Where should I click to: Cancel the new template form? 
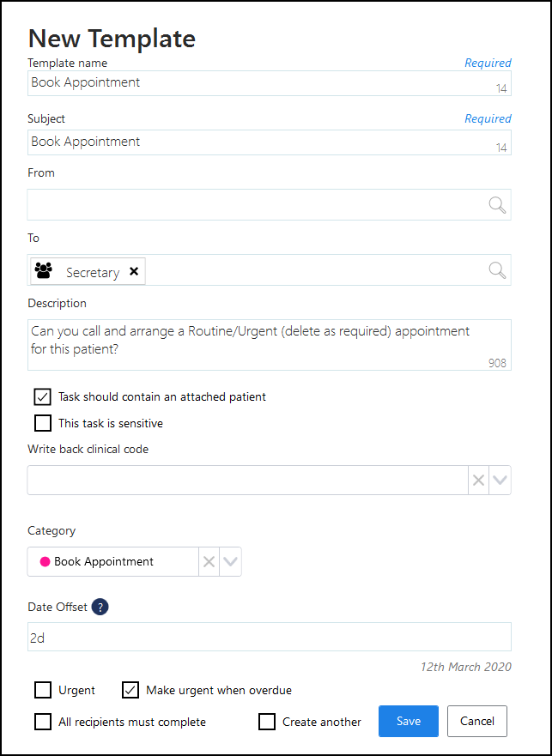click(477, 722)
